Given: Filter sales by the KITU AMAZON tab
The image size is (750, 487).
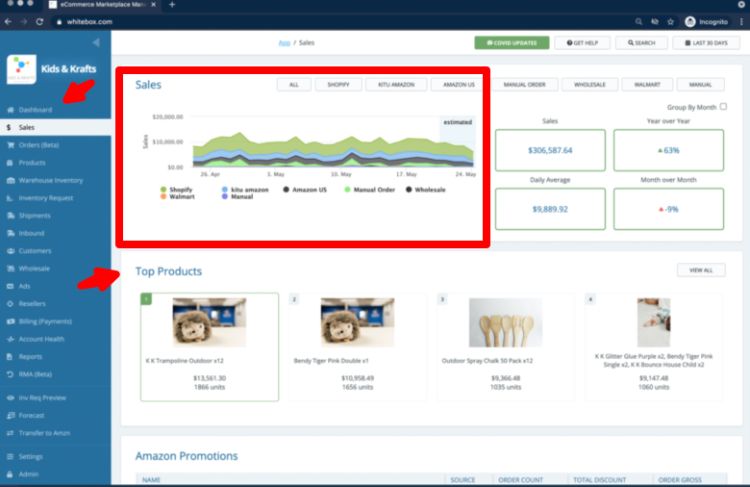Looking at the screenshot, I should 396,85.
